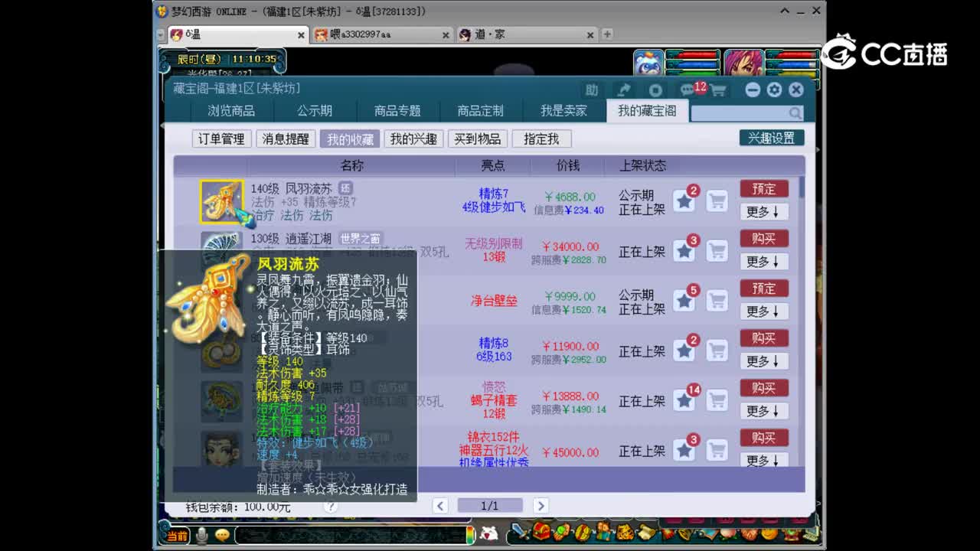Click the search magnifier icon
The image size is (980, 551).
coord(795,113)
